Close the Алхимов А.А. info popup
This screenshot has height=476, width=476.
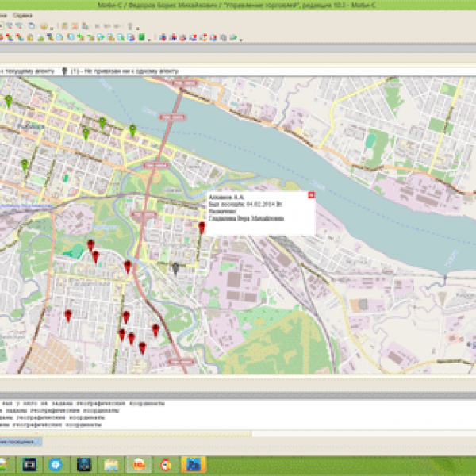311,194
